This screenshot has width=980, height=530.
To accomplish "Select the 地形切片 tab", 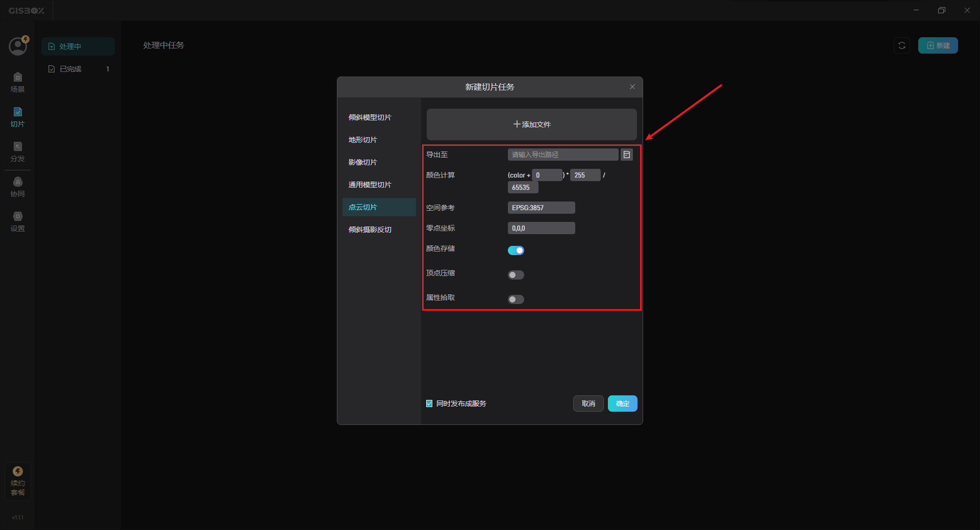I will coord(379,140).
